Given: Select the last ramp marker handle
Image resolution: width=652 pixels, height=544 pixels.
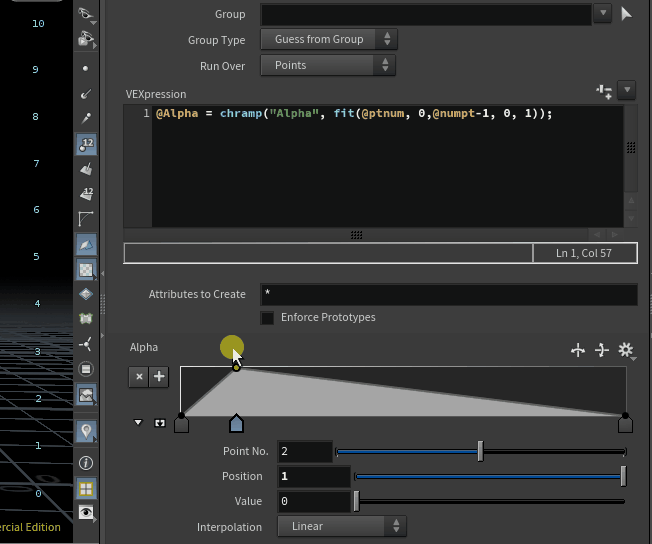Looking at the screenshot, I should (x=625, y=423).
